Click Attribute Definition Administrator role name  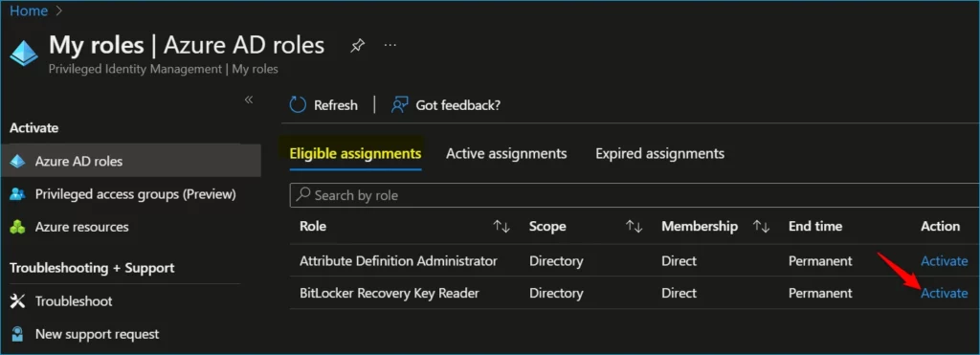click(x=398, y=260)
